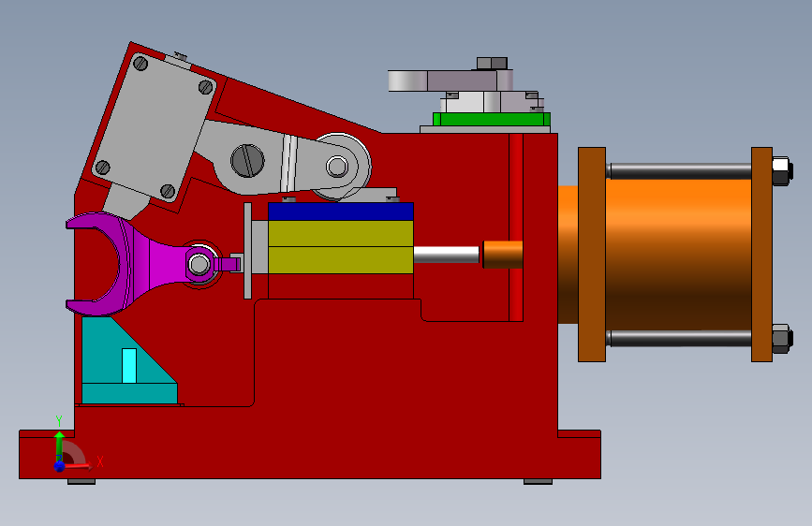Click the blue plate above yellow block
This screenshot has width=812, height=526.
pos(341,212)
